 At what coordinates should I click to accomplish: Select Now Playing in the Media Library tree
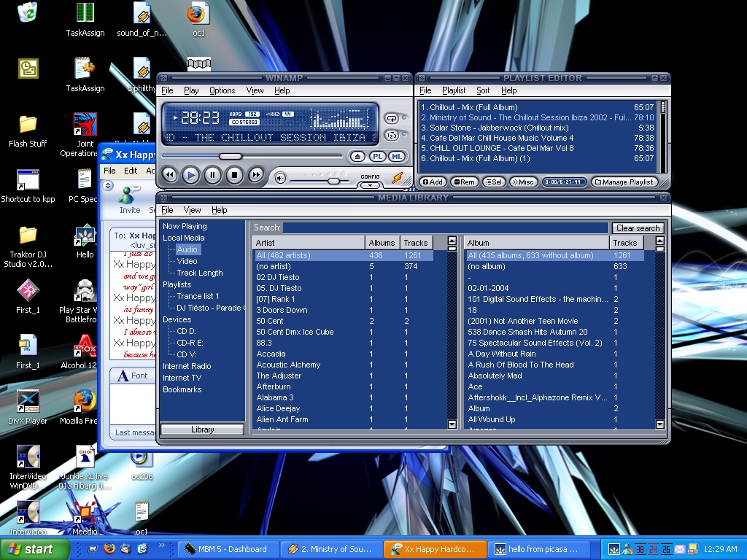tap(185, 226)
